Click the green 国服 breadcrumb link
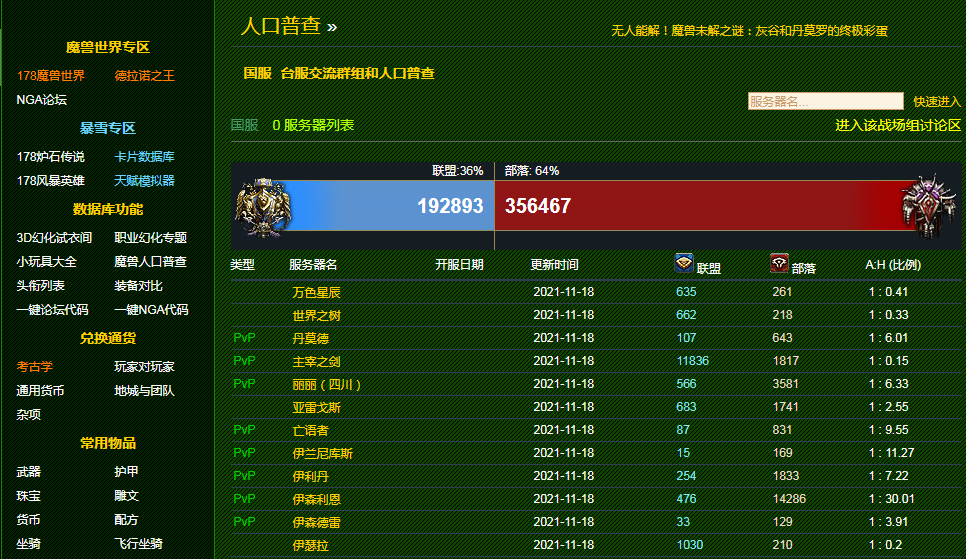This screenshot has width=966, height=559. [245, 125]
